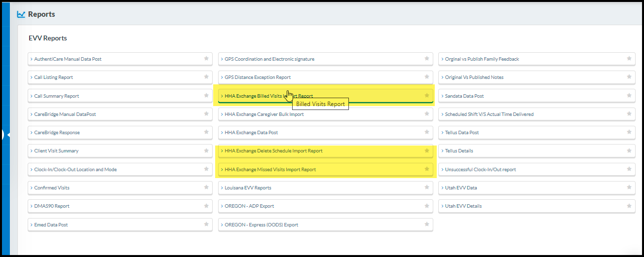Expand HHA Exchange Data Post chevron
The width and height of the screenshot is (644, 257).
(x=222, y=133)
